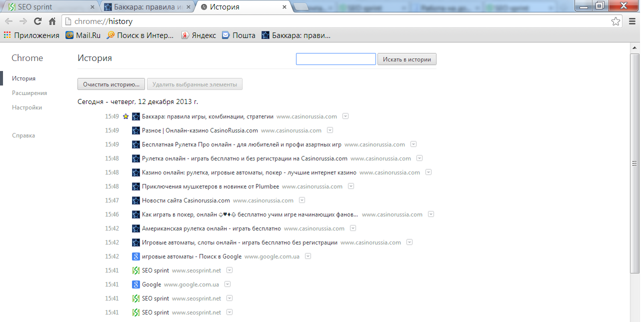Open the Приключения мушкетеров в новинке link
The image size is (644, 322).
point(210,186)
